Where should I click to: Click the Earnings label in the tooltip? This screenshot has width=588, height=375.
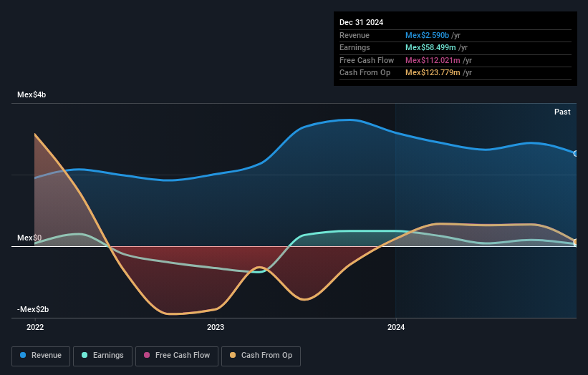click(x=355, y=47)
